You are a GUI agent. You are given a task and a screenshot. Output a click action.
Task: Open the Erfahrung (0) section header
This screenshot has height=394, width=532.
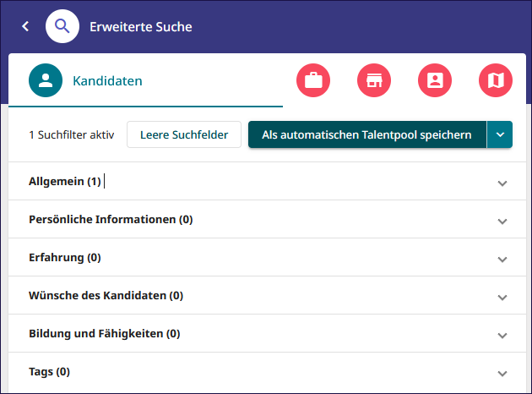coord(267,257)
